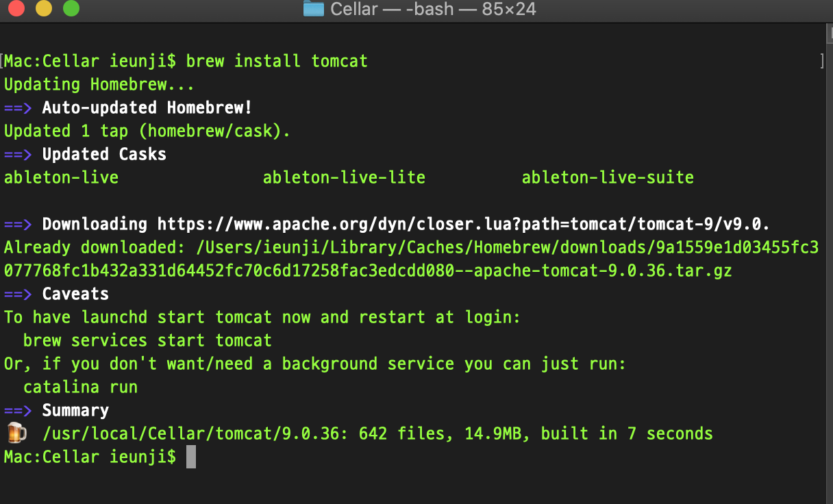Click the 'Updating Homebrew...' line
This screenshot has width=833, height=504.
99,84
